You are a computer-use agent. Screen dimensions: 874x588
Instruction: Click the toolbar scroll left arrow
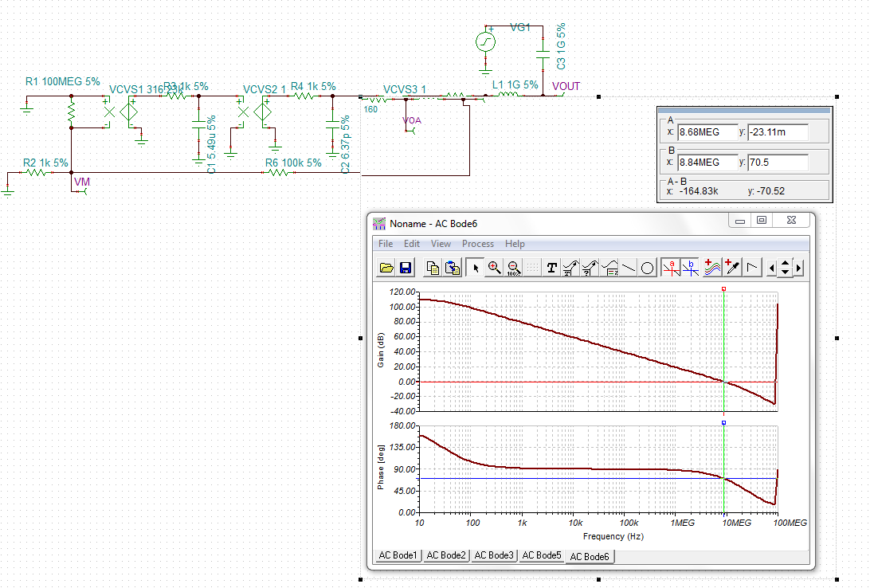771,268
